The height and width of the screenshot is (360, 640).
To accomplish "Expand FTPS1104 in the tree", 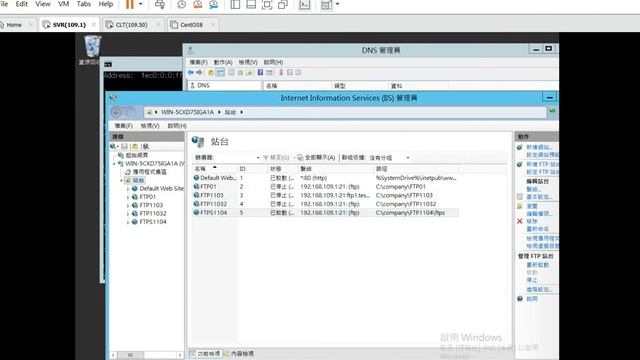I will (x=128, y=222).
